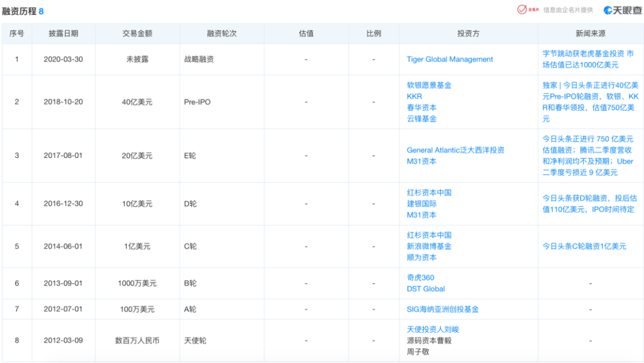644x363 pixels.
Task: Open the DST Global investor link
Action: coord(425,289)
